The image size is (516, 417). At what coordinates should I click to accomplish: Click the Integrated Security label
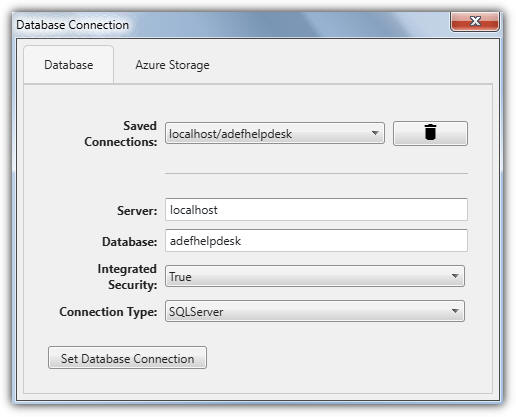coord(127,277)
